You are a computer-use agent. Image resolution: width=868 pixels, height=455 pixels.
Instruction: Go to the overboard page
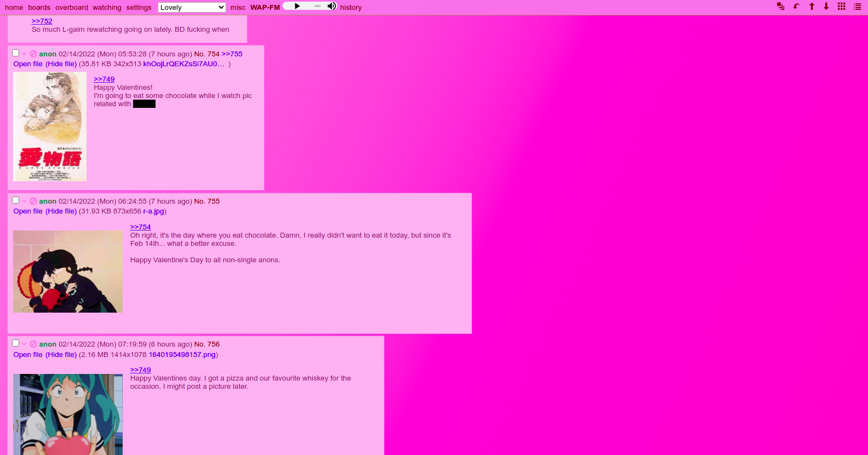point(71,8)
